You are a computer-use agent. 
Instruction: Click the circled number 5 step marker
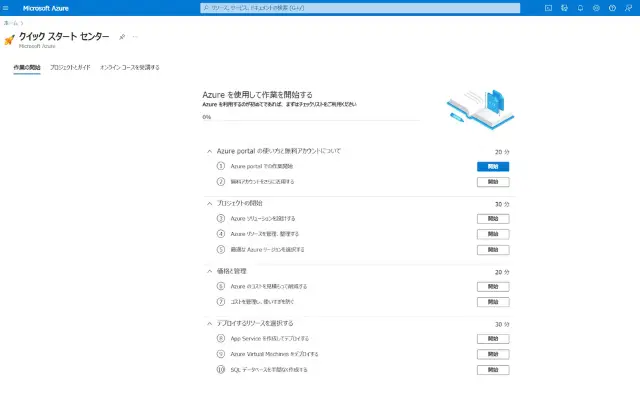221,249
